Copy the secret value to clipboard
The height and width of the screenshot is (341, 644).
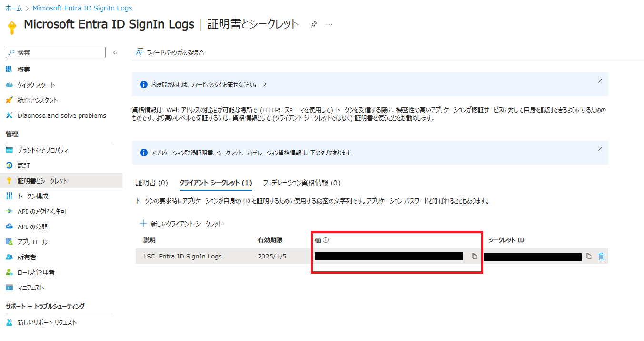pos(474,257)
